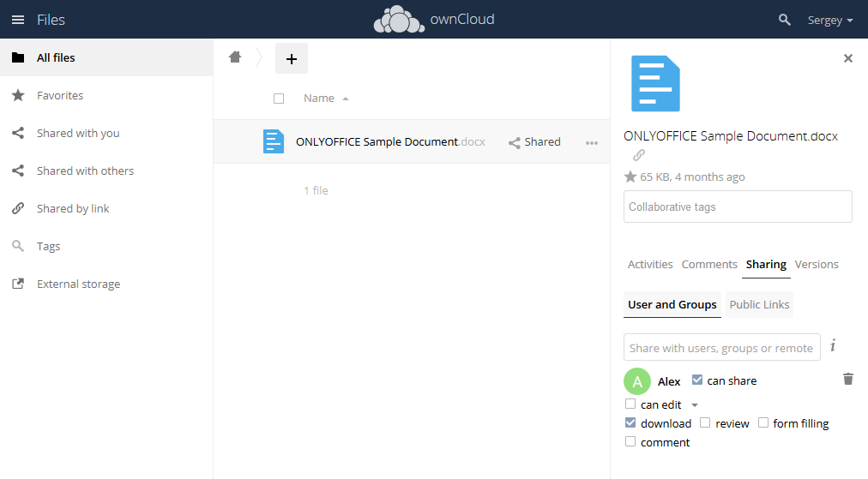This screenshot has height=479, width=868.
Task: Open ONLYOFFICE Sample Document.docx in file list
Action: tap(390, 141)
